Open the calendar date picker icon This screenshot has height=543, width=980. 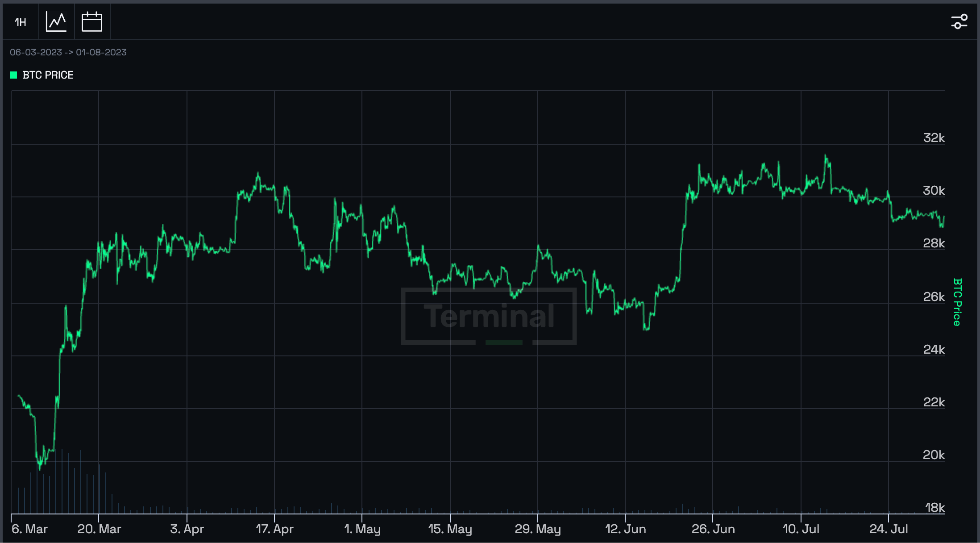point(92,21)
